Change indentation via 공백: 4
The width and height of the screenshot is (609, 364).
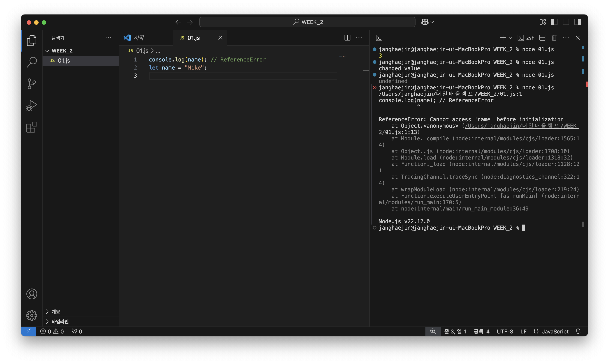pos(481,331)
